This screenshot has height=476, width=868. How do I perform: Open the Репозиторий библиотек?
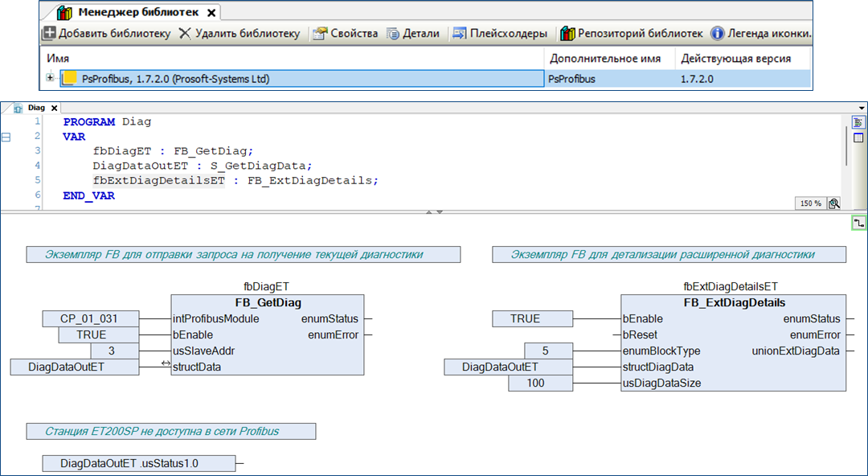pyautogui.click(x=632, y=34)
